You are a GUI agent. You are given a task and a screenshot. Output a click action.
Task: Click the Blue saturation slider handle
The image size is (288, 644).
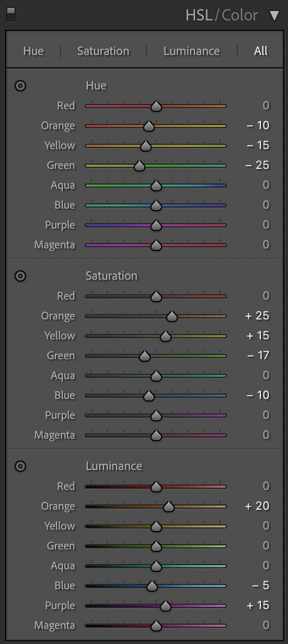pyautogui.click(x=148, y=396)
